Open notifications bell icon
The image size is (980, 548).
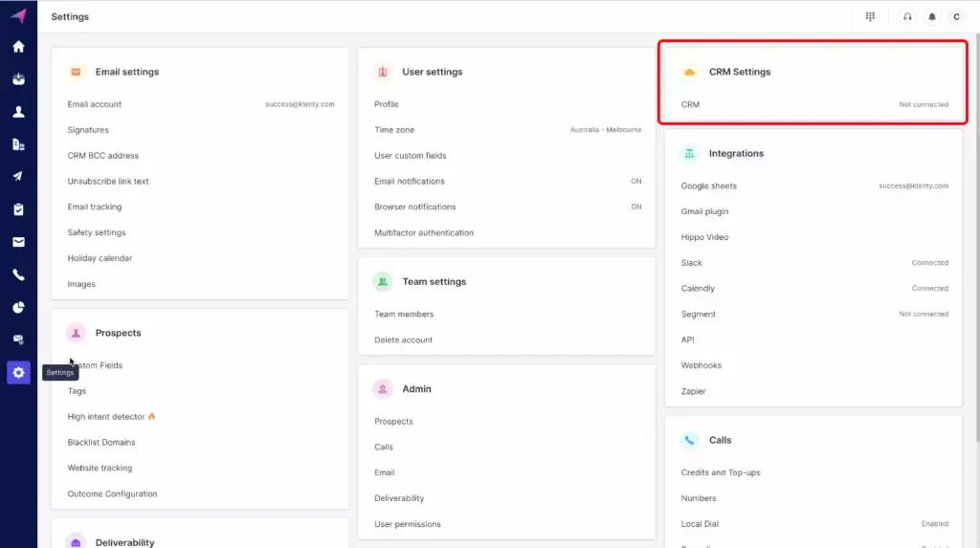tap(932, 17)
